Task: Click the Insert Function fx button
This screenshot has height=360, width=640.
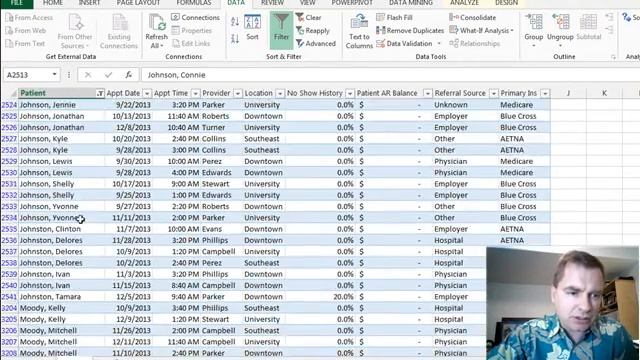Action: point(129,75)
